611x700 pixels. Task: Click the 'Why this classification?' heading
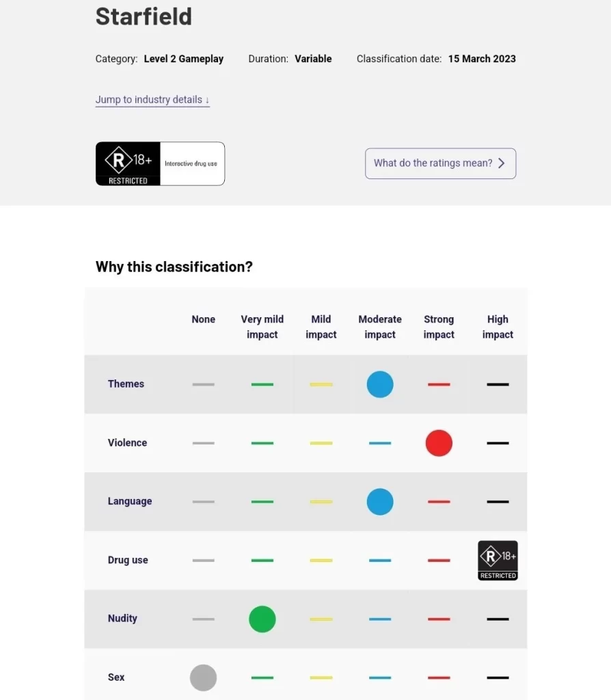click(x=174, y=267)
